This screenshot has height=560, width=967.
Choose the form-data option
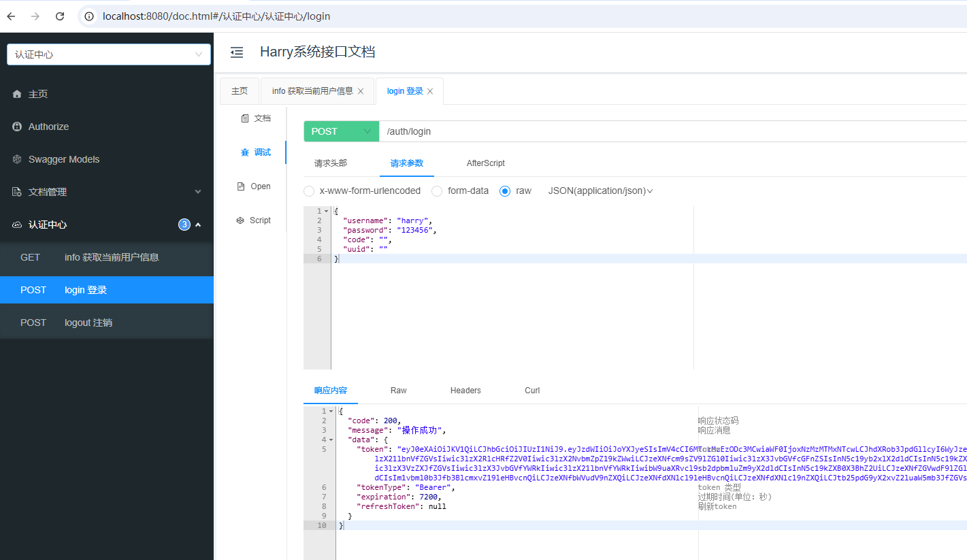(436, 191)
